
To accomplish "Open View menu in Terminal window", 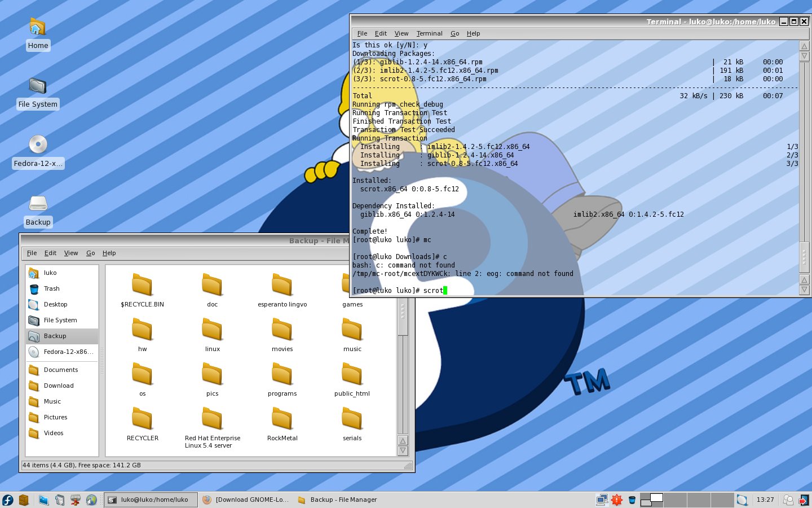I will 401,33.
